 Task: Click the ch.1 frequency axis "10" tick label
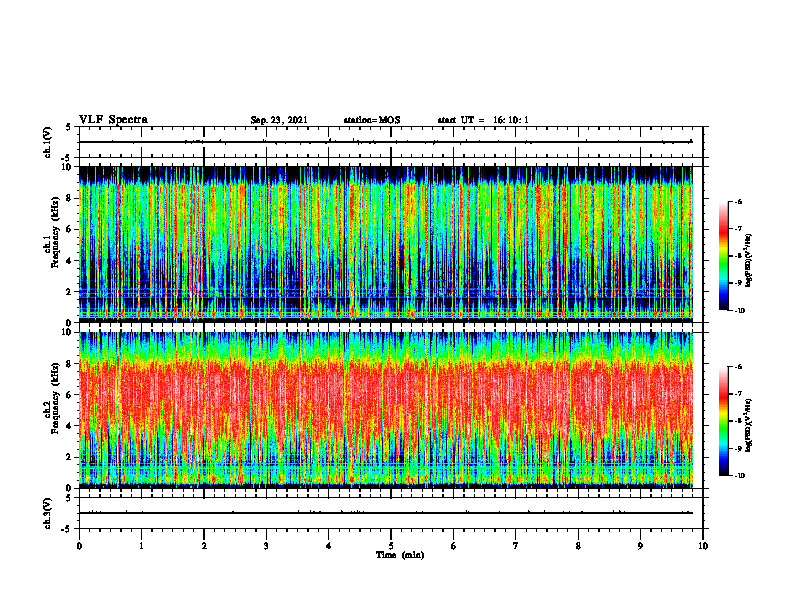68,166
